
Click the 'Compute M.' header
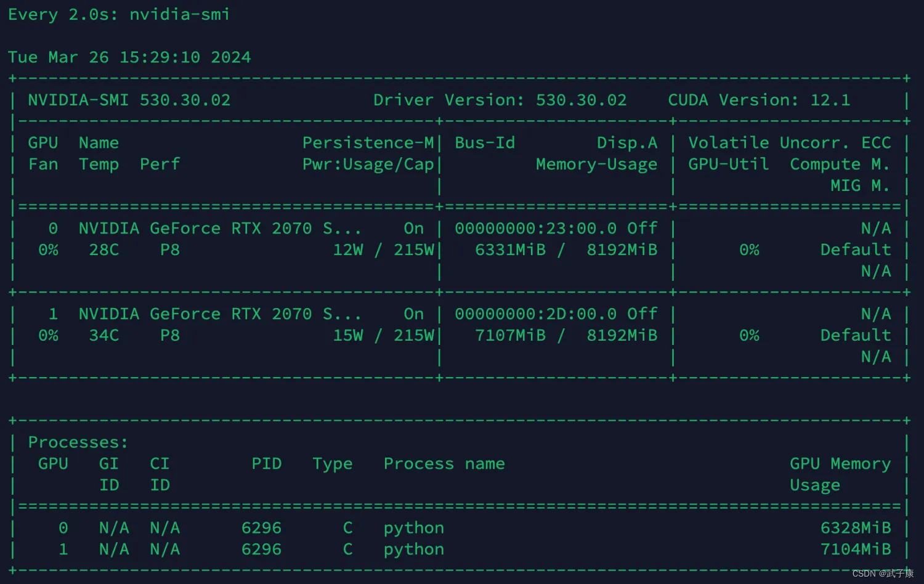840,164
